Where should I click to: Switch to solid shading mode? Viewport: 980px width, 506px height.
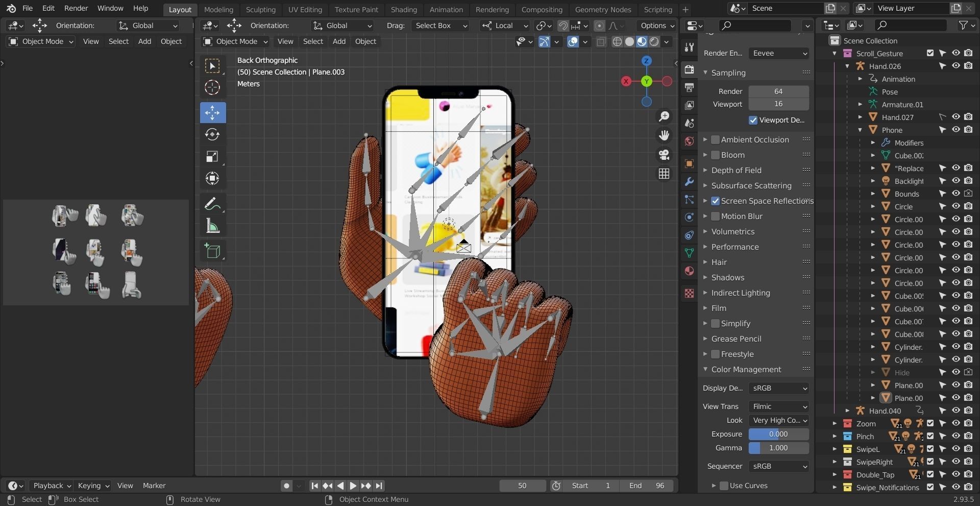coord(629,42)
